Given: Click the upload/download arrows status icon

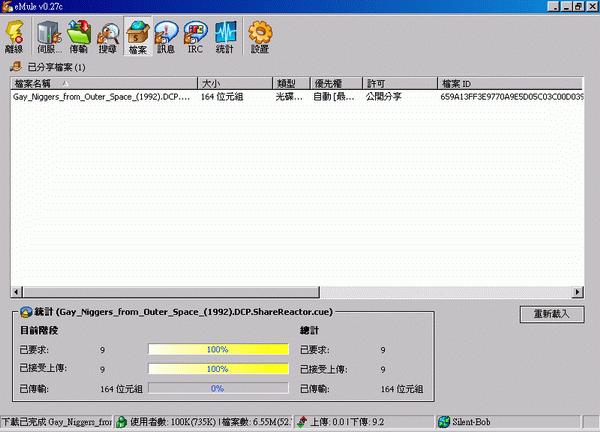Looking at the screenshot, I should [302, 422].
